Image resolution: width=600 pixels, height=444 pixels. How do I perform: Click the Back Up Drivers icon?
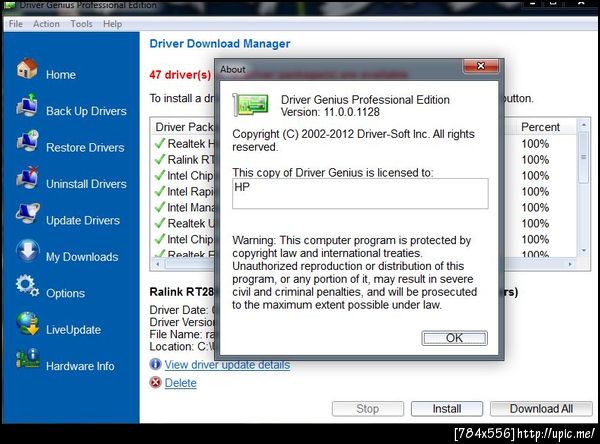tap(27, 105)
